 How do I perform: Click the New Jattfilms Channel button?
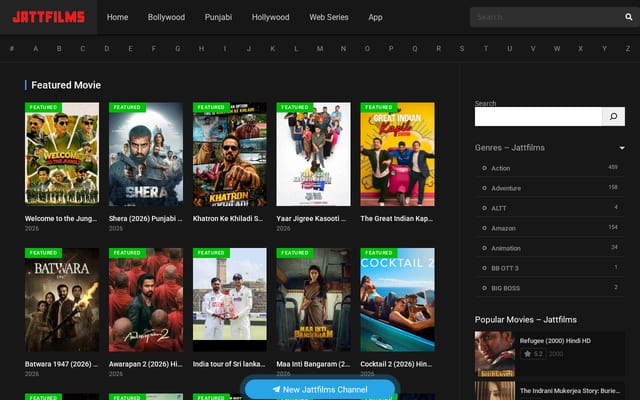320,389
